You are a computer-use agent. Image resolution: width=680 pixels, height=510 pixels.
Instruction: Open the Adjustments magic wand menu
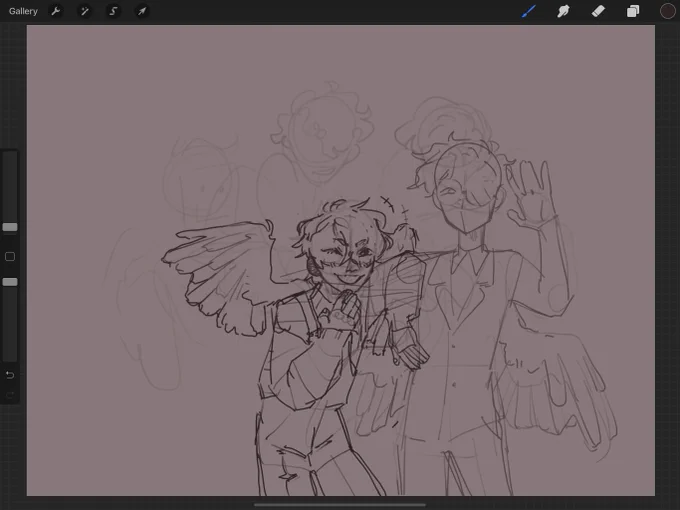pyautogui.click(x=85, y=11)
